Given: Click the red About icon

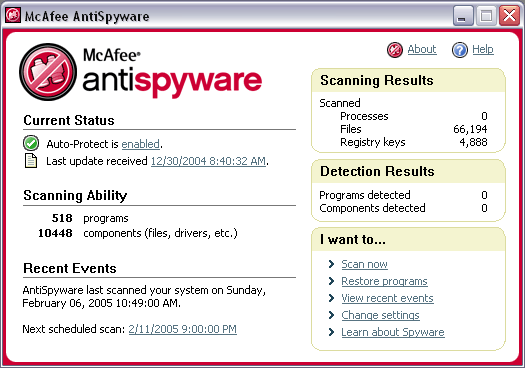Looking at the screenshot, I should tap(395, 50).
